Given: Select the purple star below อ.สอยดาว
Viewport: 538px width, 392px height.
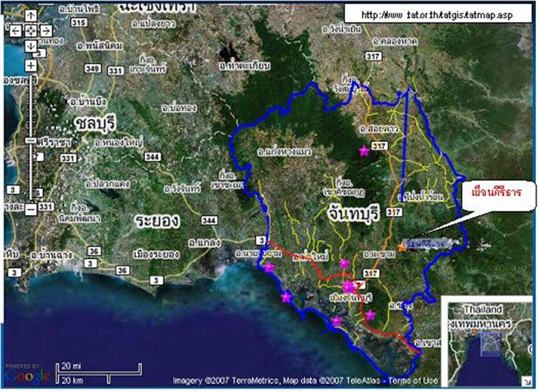Looking at the screenshot, I should tap(364, 151).
